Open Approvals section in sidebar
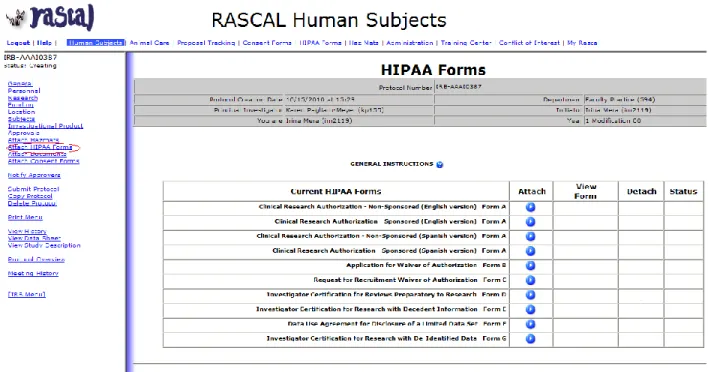708x372 pixels. point(23,133)
